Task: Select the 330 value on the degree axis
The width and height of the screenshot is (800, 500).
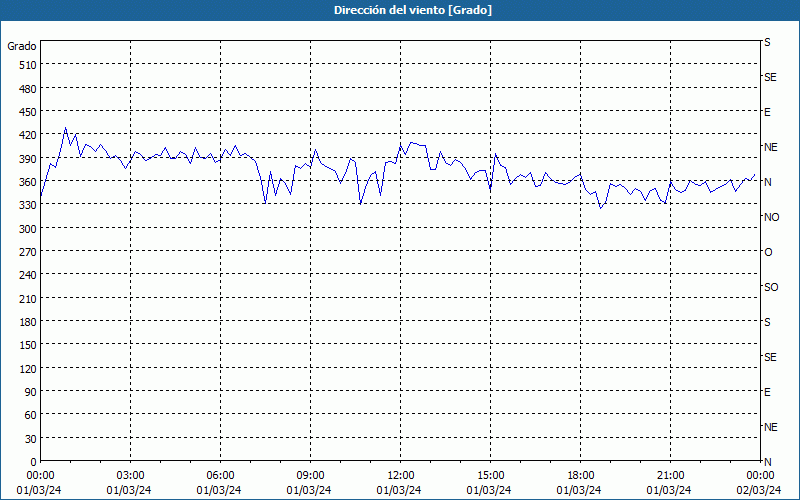Action: point(28,205)
